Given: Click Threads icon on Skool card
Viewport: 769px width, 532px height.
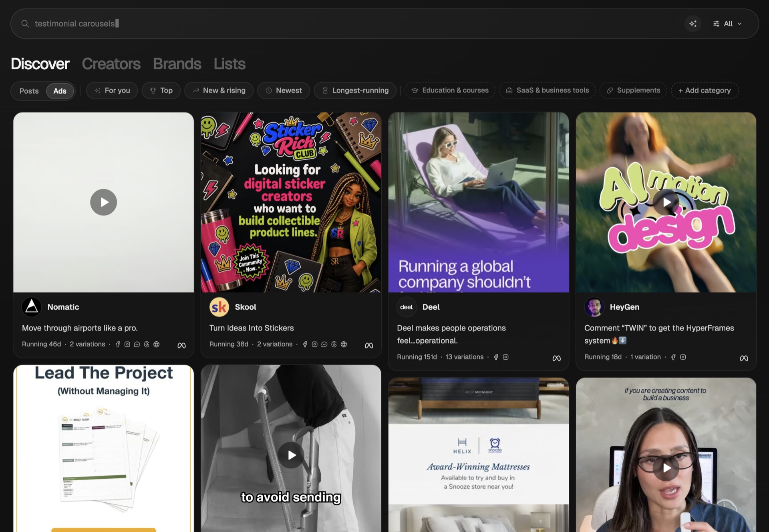Looking at the screenshot, I should click(334, 345).
